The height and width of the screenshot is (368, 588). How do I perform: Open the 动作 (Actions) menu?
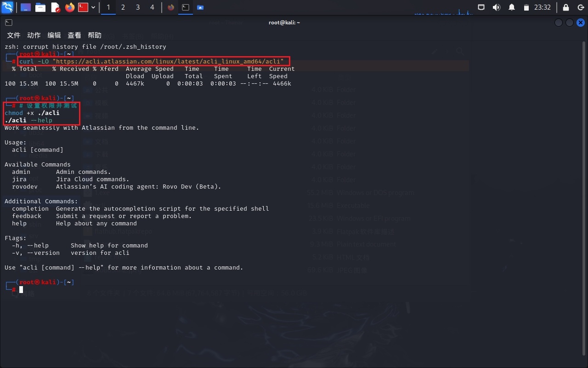point(34,35)
